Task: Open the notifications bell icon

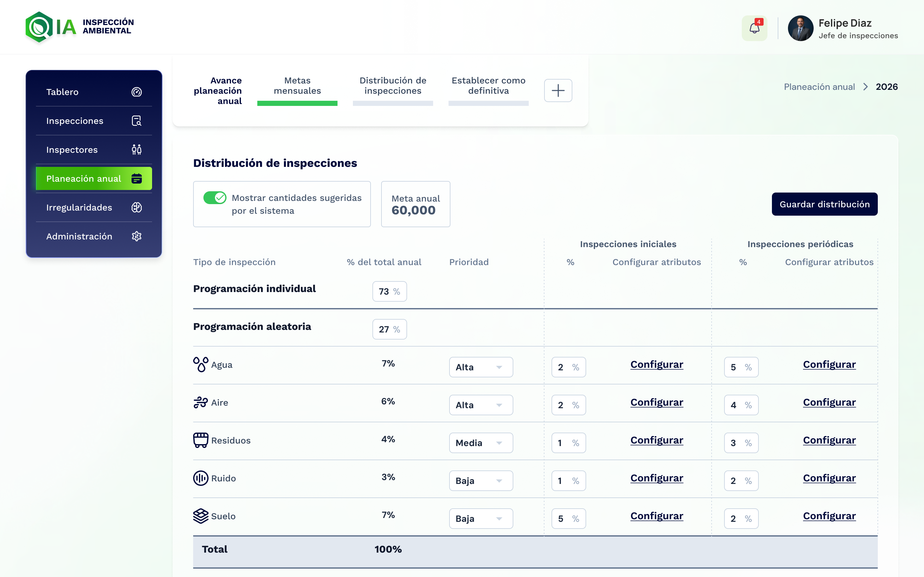Action: click(x=754, y=28)
